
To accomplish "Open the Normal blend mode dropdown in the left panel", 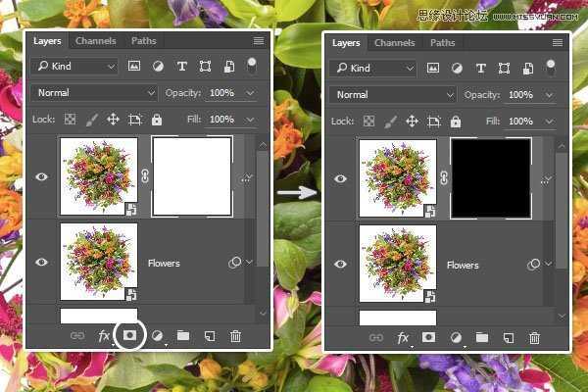I will 94,92.
